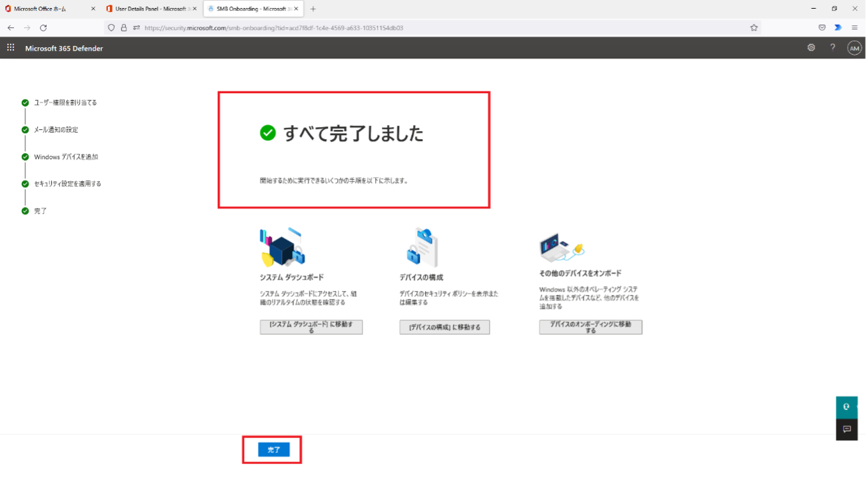Click [デバイスの構成] に移動する button

coord(444,327)
